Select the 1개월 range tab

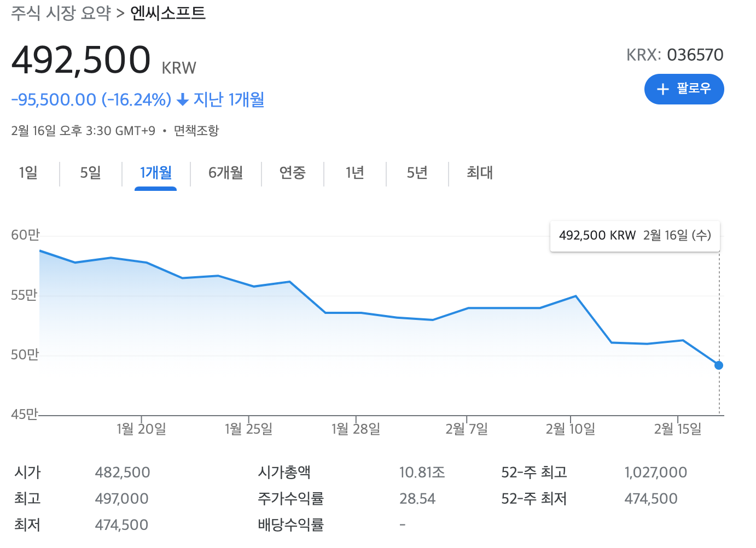(x=156, y=173)
